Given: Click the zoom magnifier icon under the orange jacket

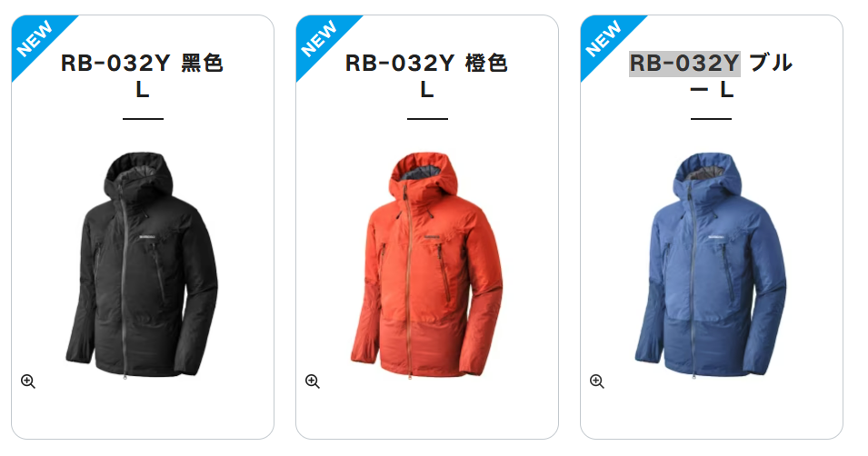Looking at the screenshot, I should [313, 382].
